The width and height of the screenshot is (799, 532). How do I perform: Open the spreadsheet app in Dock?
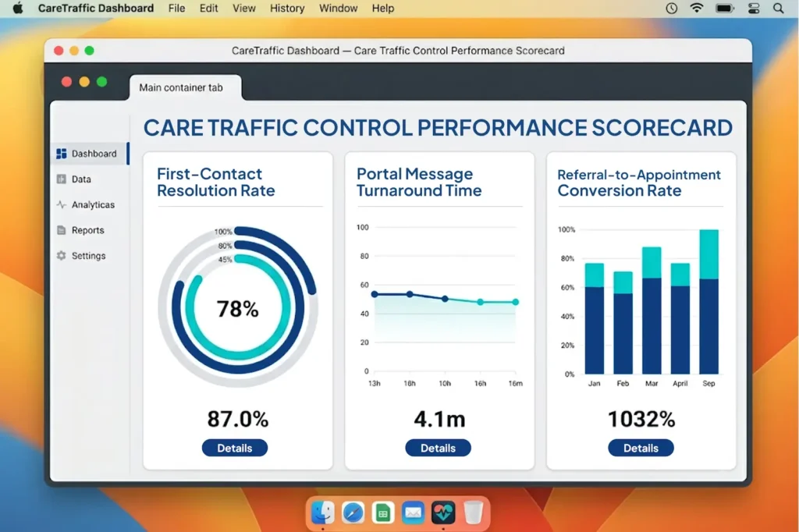(383, 512)
